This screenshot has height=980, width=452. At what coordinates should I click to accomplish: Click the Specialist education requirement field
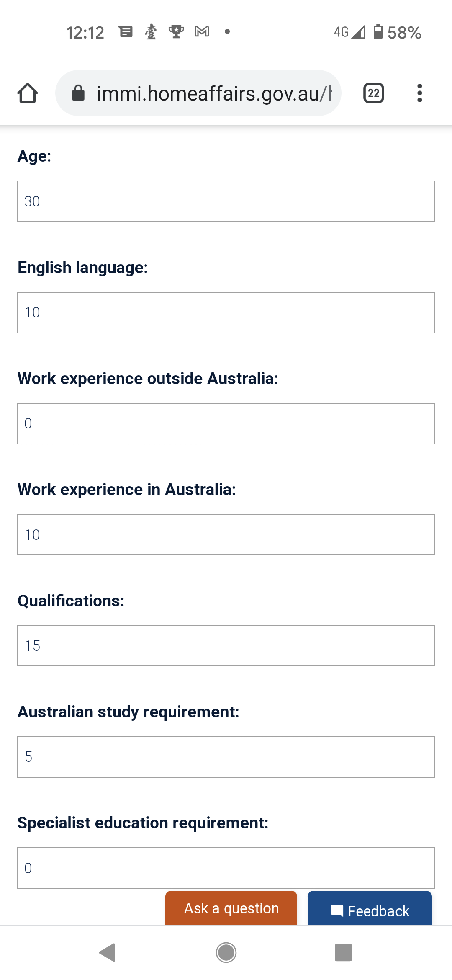(226, 868)
